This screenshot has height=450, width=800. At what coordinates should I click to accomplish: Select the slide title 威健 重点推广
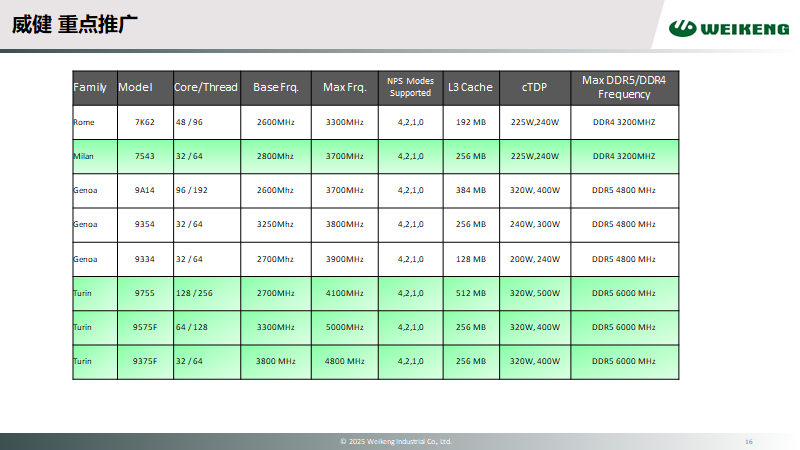click(74, 24)
